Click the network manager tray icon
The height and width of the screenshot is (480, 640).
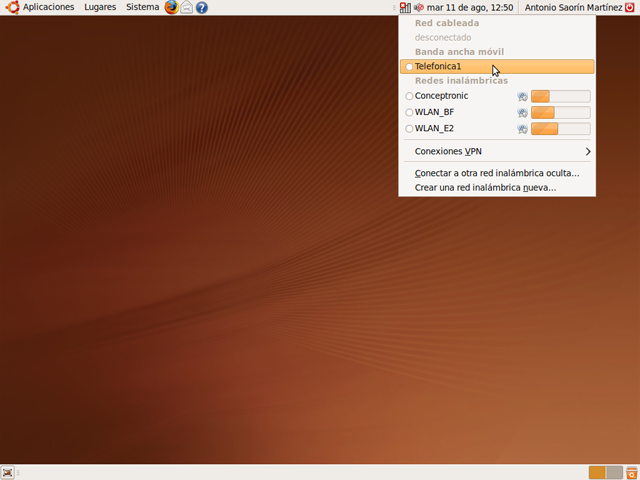[404, 7]
